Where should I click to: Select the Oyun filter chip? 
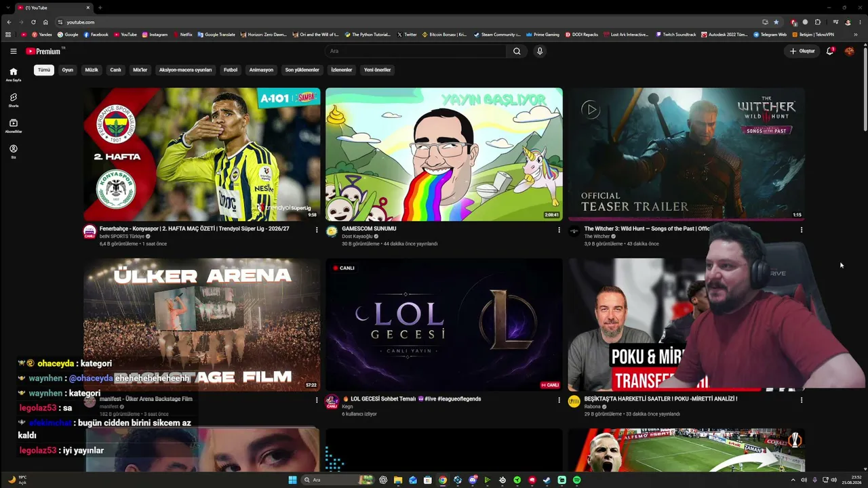[68, 70]
